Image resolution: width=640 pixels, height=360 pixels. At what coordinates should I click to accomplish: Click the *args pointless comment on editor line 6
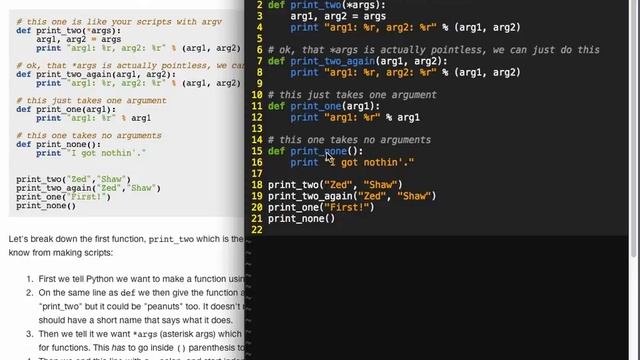coord(433,50)
